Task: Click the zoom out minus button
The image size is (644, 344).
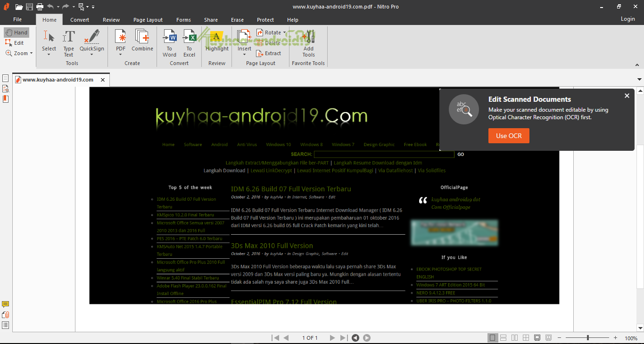Action: pos(559,338)
